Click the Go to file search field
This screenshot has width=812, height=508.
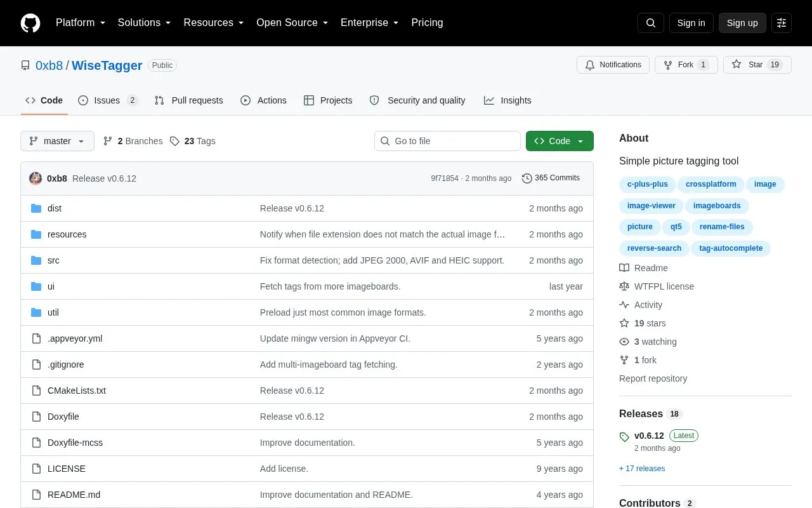click(x=447, y=141)
